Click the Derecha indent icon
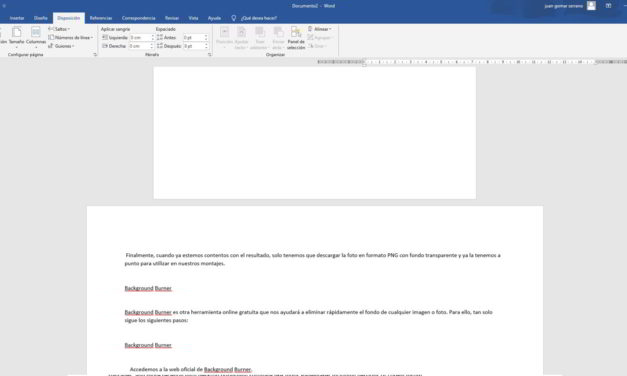The image size is (627, 376). tap(105, 46)
